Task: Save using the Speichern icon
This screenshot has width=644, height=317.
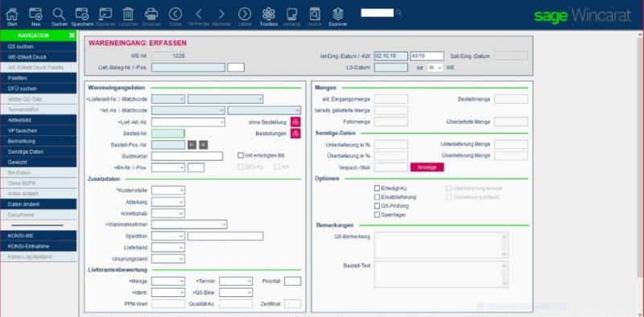Action: point(82,14)
